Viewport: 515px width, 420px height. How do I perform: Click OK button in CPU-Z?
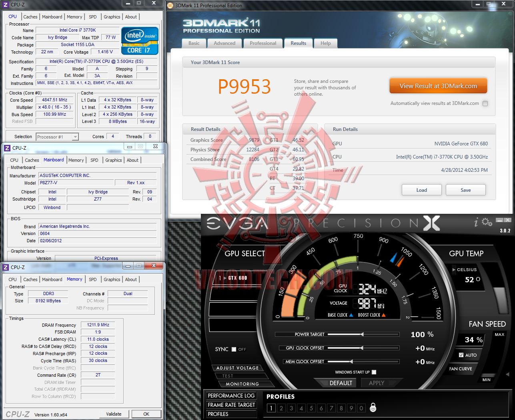click(146, 414)
